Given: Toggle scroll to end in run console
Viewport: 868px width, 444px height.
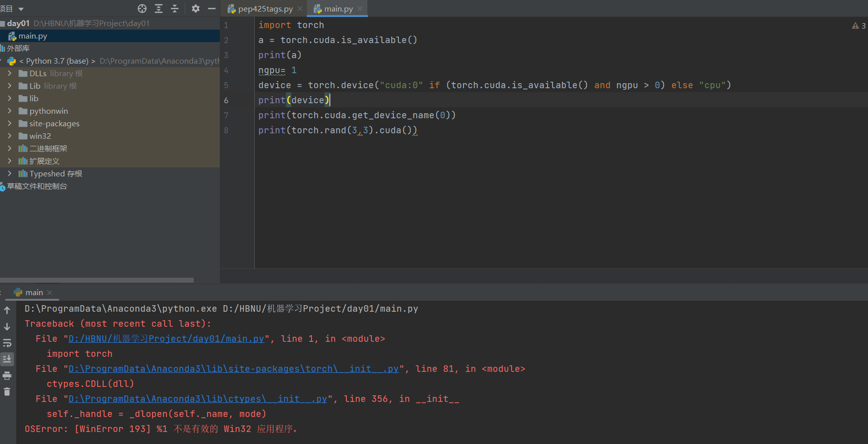Looking at the screenshot, I should pos(7,359).
